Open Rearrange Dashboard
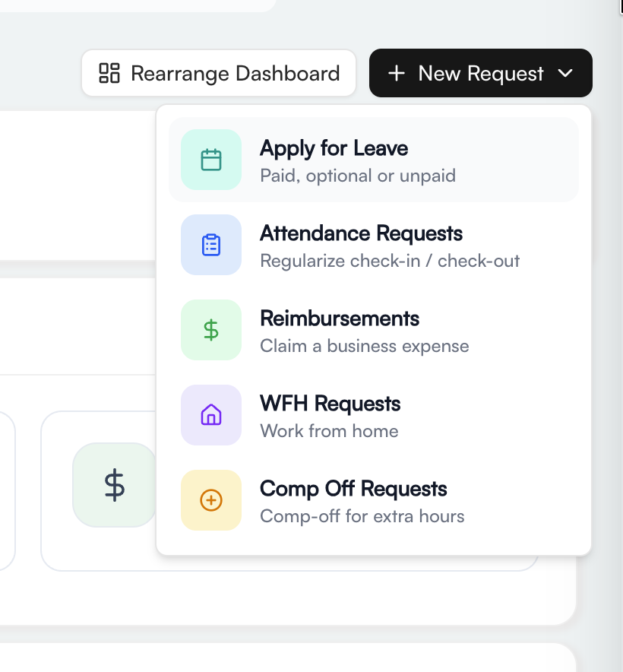The width and height of the screenshot is (623, 672). (x=219, y=73)
